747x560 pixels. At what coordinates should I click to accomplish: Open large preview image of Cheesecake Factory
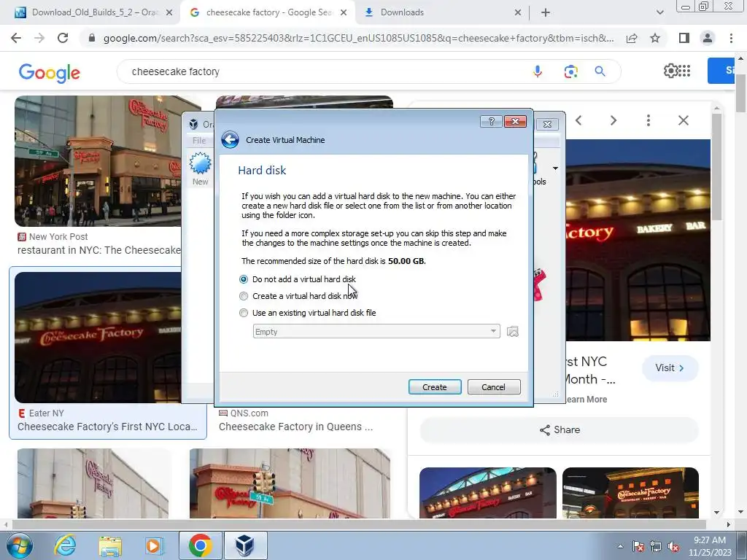(638, 240)
